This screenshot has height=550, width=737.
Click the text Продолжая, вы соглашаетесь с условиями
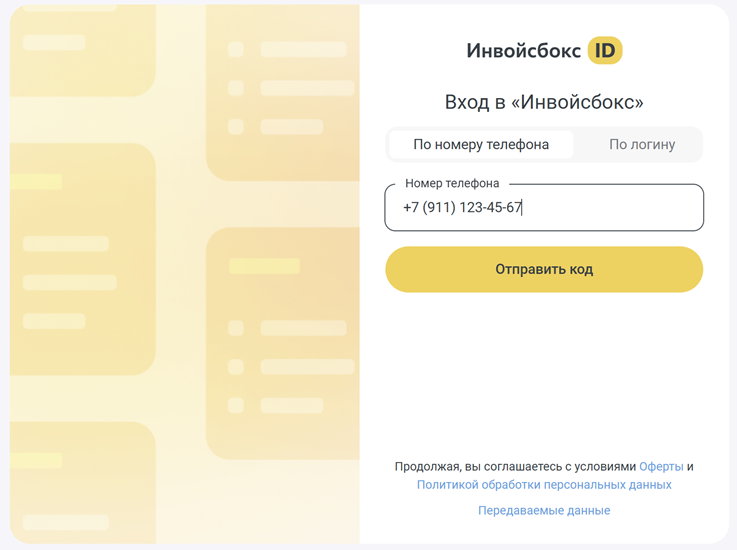pos(515,466)
